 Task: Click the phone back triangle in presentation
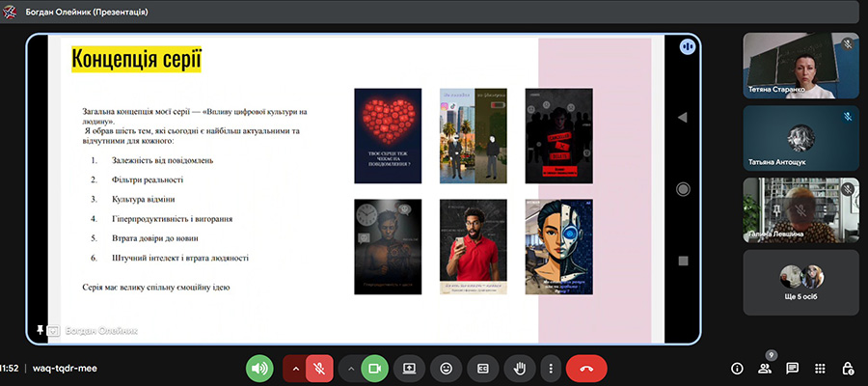[x=683, y=118]
